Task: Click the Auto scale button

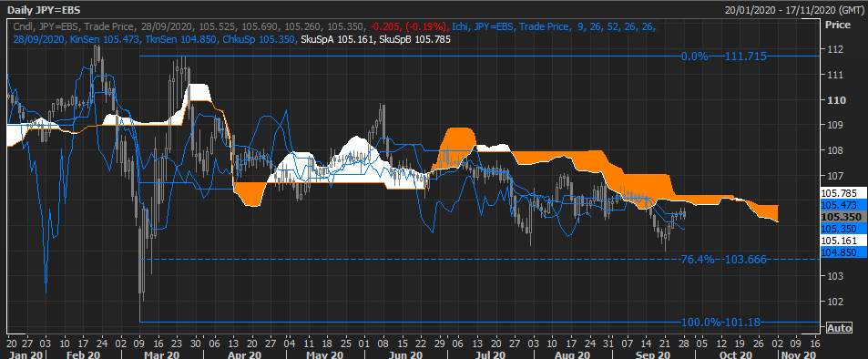Action: pyautogui.click(x=839, y=328)
